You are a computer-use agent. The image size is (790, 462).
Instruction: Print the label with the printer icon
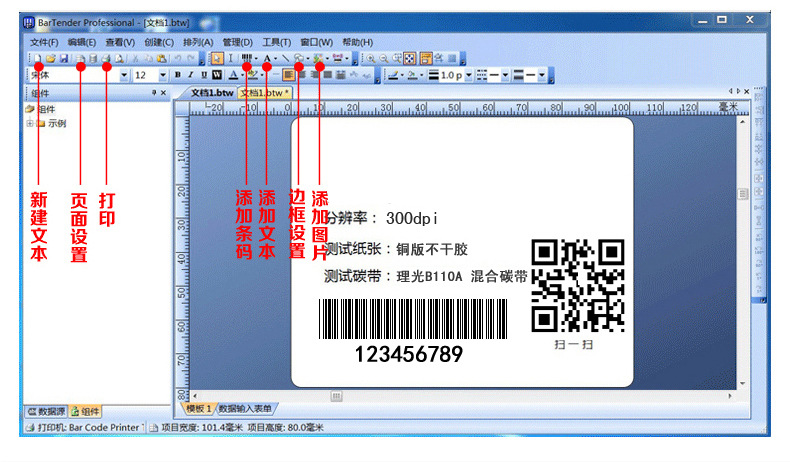point(106,58)
